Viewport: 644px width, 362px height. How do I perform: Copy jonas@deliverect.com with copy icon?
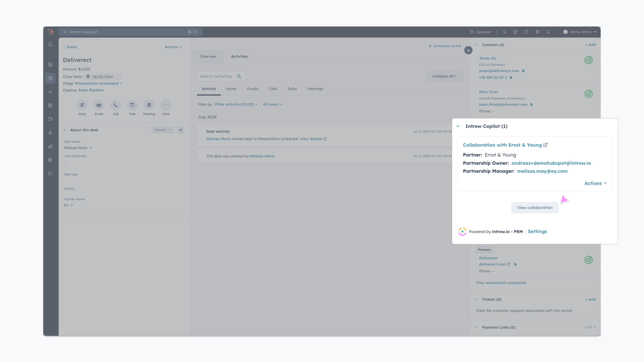coord(523,71)
